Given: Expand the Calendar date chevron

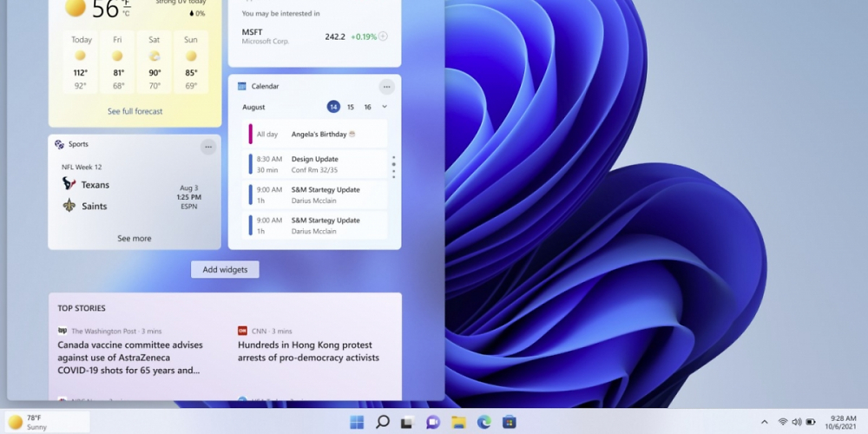Looking at the screenshot, I should 385,107.
